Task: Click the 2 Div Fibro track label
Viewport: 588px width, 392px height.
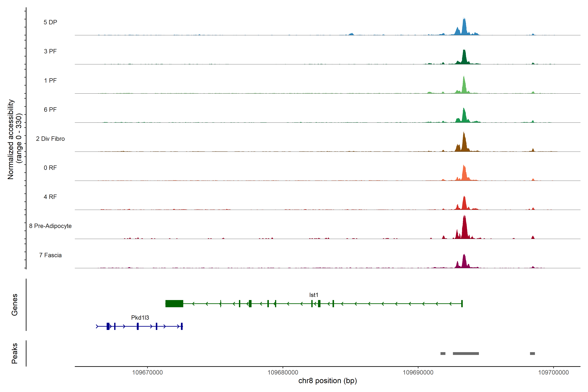Action: coord(50,139)
